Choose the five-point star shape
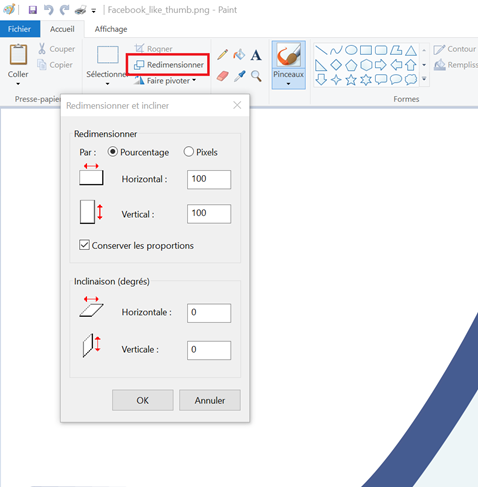 [x=351, y=80]
